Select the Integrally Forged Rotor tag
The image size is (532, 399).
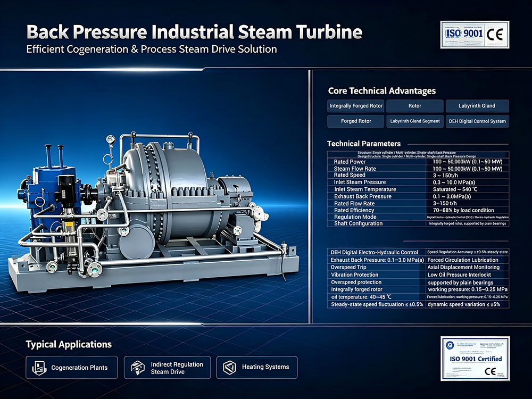pos(356,106)
